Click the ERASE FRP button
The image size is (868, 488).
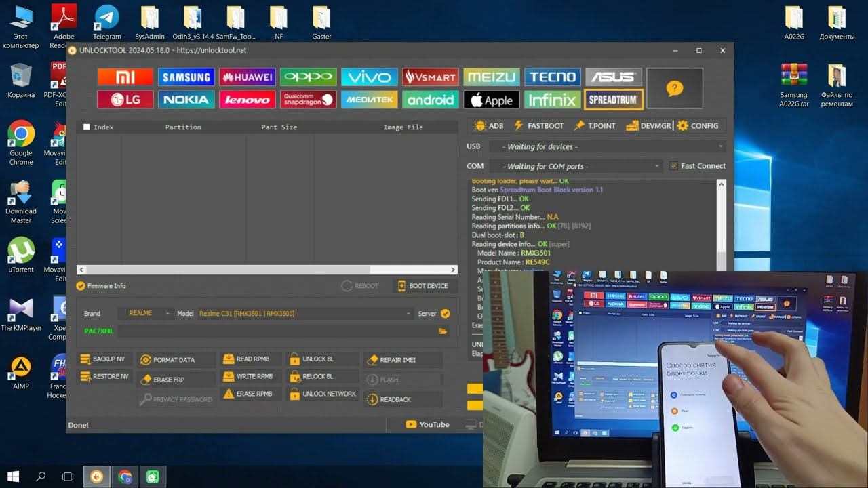(x=176, y=380)
